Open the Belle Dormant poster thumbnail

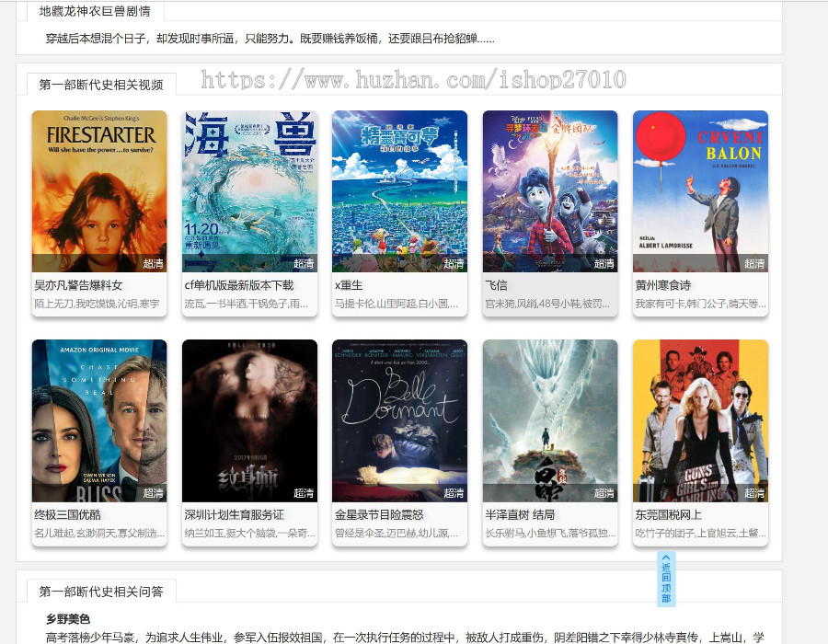tap(400, 420)
